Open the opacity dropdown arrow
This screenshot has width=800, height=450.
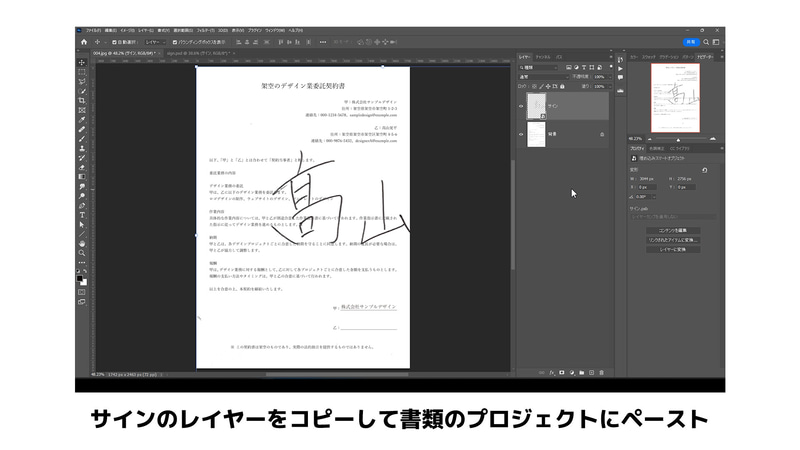[610, 77]
